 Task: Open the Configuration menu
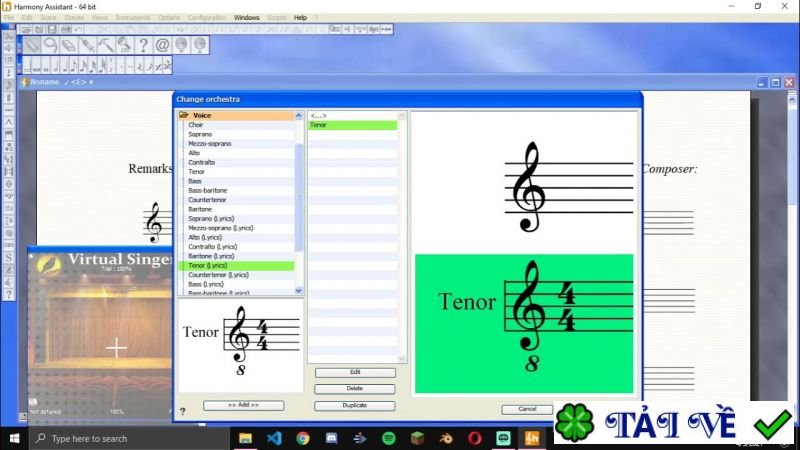tap(207, 17)
